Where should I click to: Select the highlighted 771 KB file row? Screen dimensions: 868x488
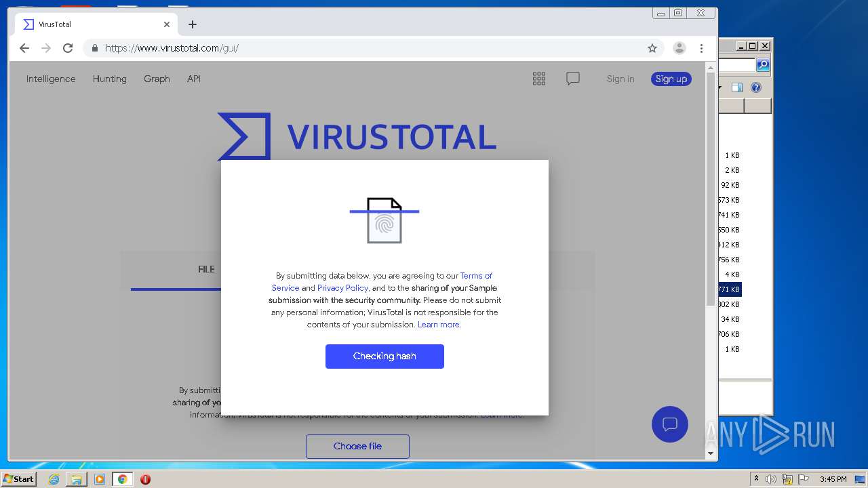[730, 289]
